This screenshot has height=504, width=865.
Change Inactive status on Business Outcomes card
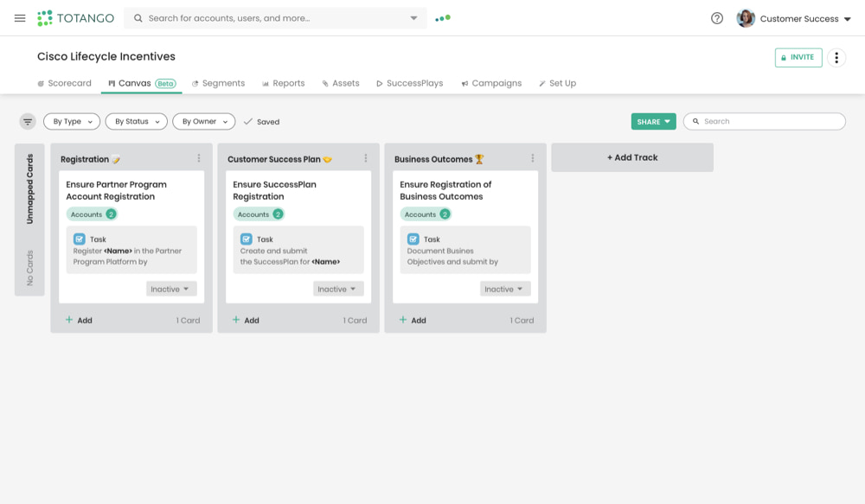pyautogui.click(x=505, y=289)
